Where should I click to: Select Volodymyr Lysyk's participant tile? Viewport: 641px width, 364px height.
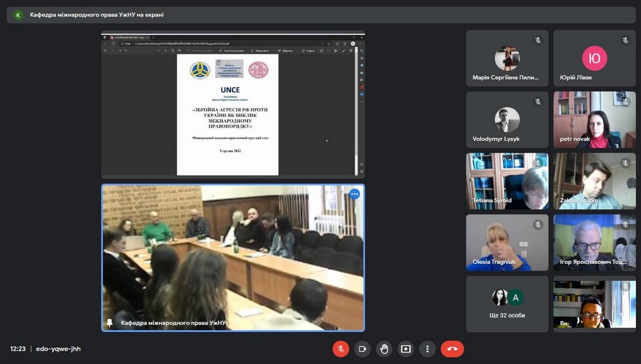tap(507, 120)
